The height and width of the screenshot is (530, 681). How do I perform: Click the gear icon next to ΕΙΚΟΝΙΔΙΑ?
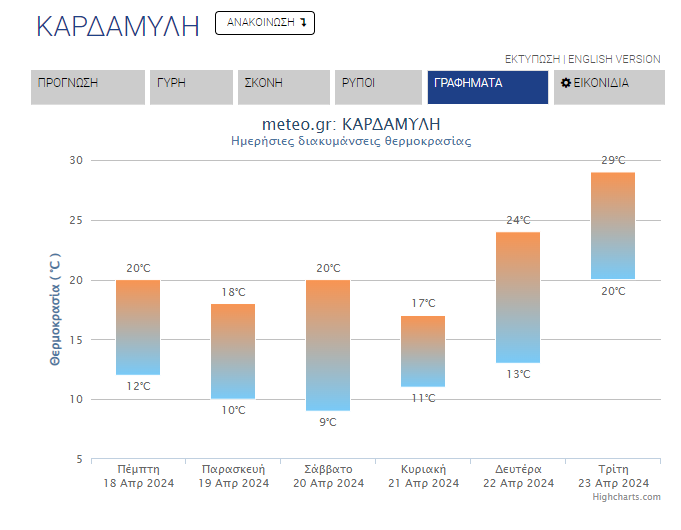(565, 83)
